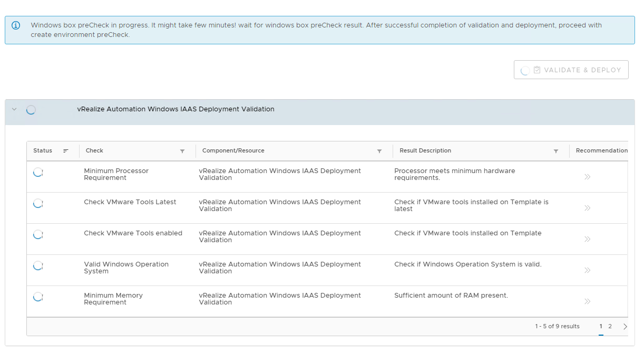This screenshot has width=644, height=352.
Task: Click the info icon in the alert banner
Action: point(16,25)
